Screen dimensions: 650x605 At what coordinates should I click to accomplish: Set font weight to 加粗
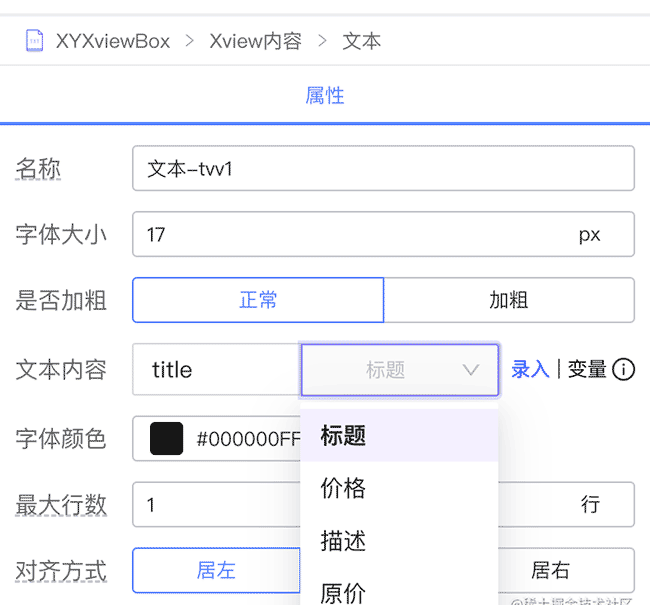509,300
